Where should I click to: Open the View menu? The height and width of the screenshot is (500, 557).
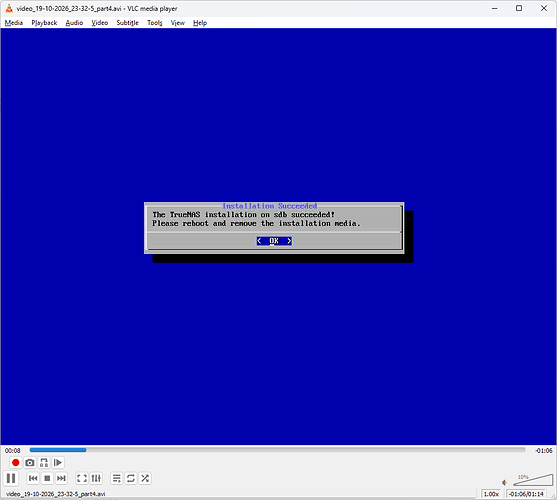[x=178, y=23]
